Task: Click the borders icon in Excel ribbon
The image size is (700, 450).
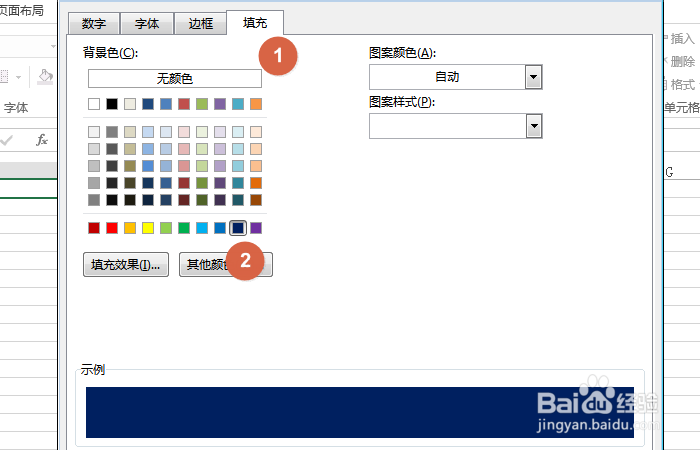Action: click(4, 77)
